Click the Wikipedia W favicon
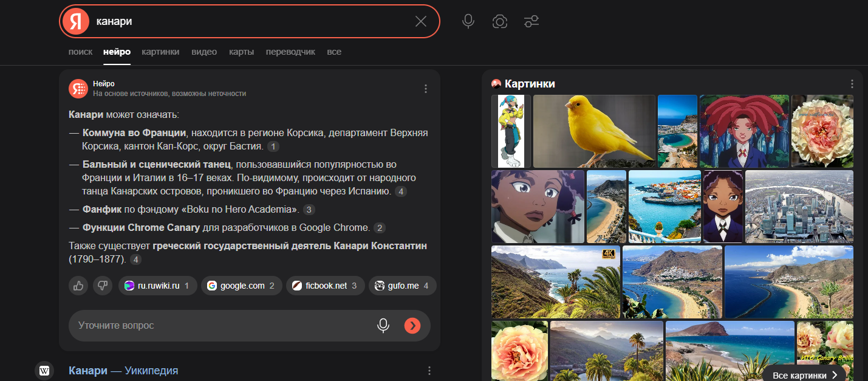Image resolution: width=868 pixels, height=381 pixels. pos(44,370)
